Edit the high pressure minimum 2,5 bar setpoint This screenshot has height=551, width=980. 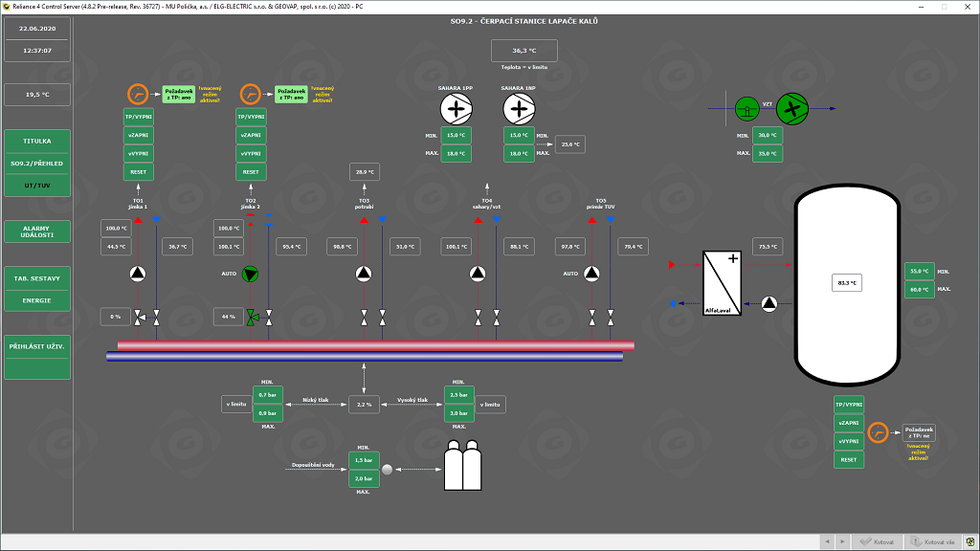[457, 395]
